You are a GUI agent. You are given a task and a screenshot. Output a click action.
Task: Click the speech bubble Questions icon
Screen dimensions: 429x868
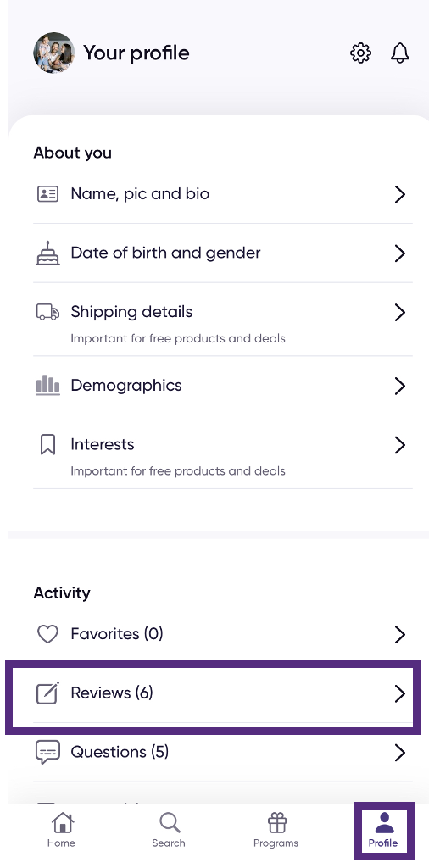point(47,753)
